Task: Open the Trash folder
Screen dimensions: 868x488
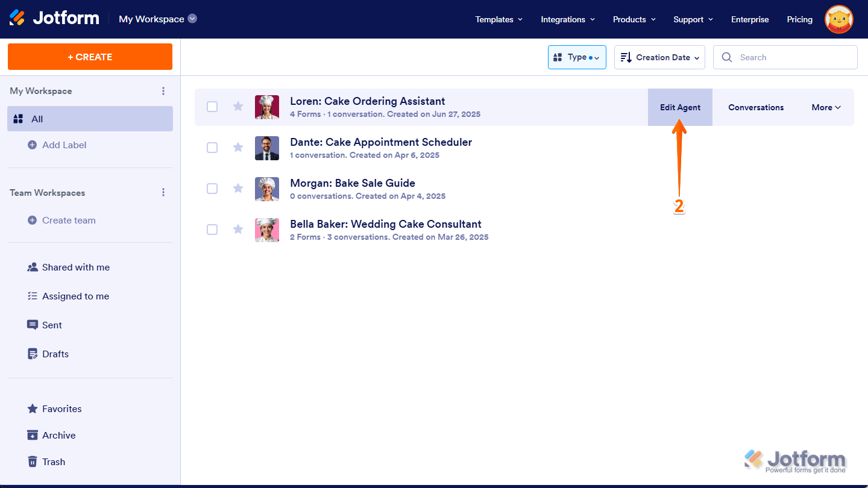Action: (x=53, y=461)
